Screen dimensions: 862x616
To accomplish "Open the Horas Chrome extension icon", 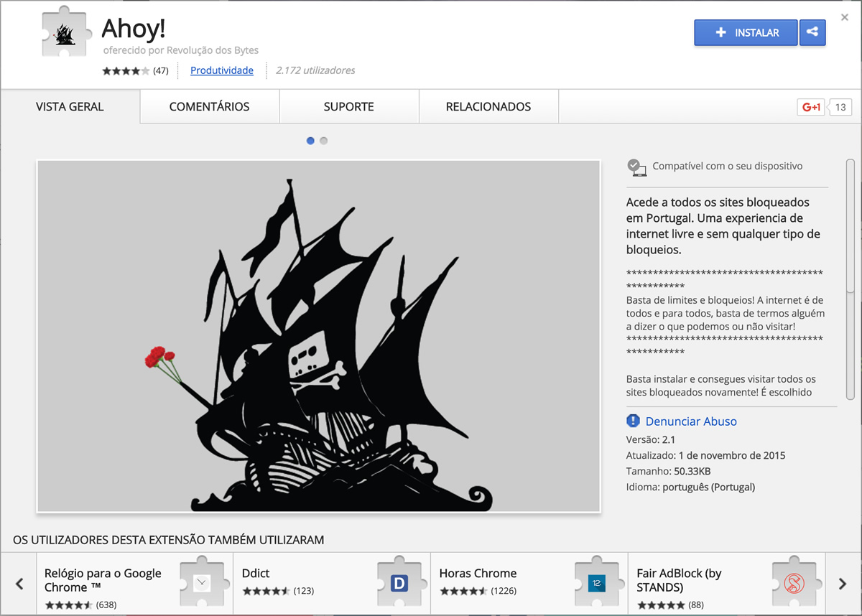I will coord(596,583).
